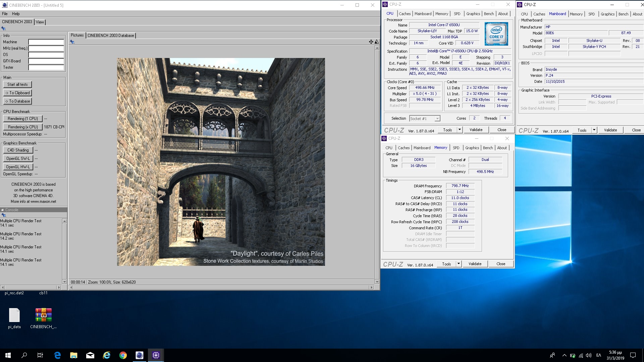Click the Intel Core i7 logo in CPU-Z
The width and height of the screenshot is (644, 362).
(496, 34)
